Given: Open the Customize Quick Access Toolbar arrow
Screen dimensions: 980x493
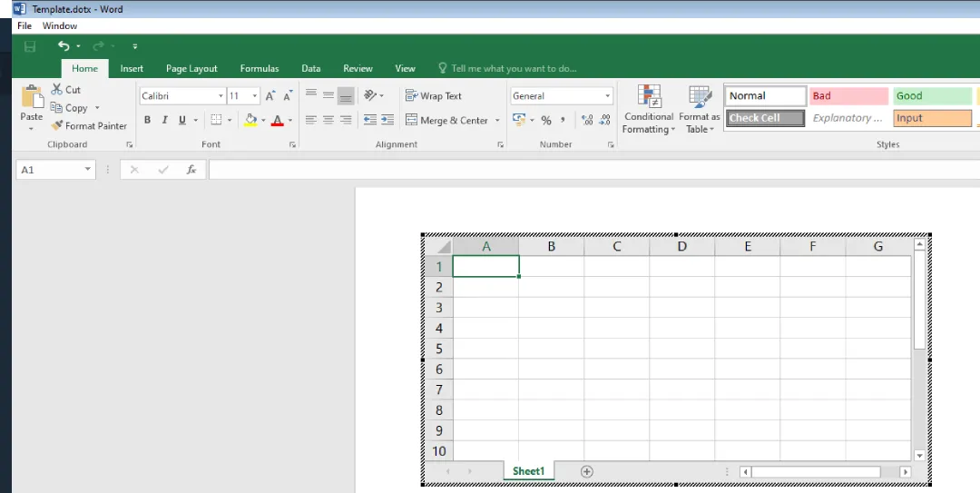Looking at the screenshot, I should 135,46.
